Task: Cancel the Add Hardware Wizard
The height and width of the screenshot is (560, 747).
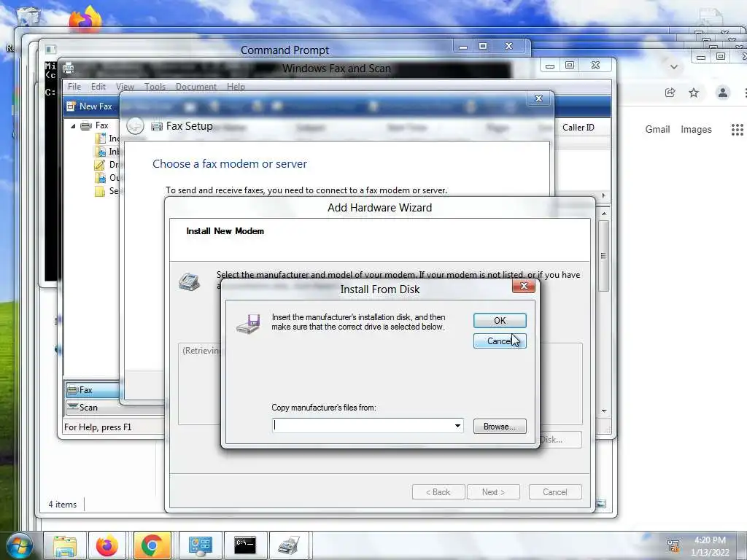Action: pyautogui.click(x=555, y=492)
